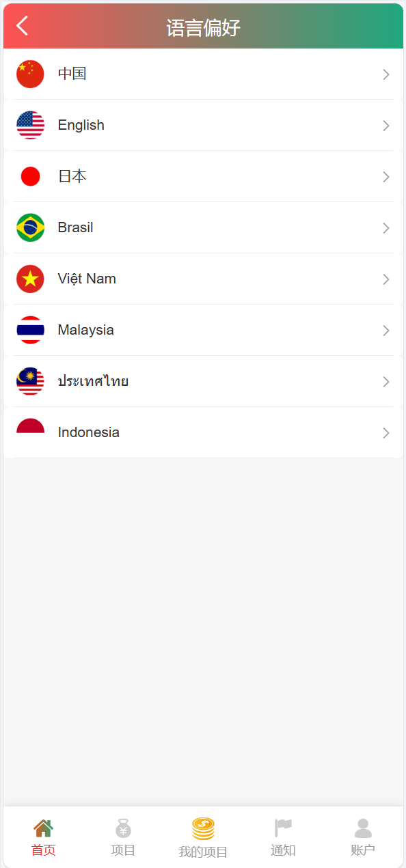Choose 日本 language option

(203, 176)
